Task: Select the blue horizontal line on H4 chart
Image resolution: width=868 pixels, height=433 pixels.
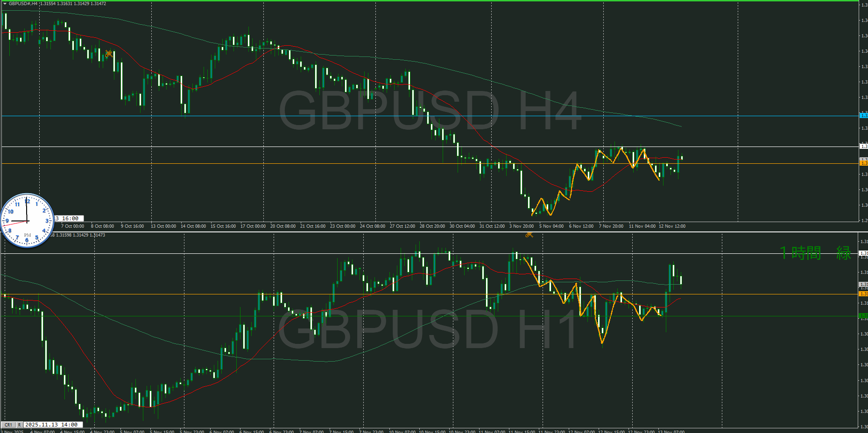Action: coord(327,116)
